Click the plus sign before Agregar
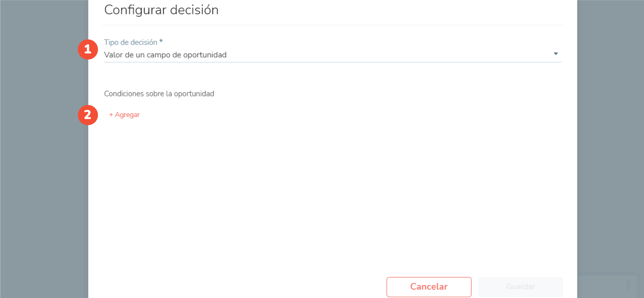The height and width of the screenshot is (298, 644). (x=111, y=115)
